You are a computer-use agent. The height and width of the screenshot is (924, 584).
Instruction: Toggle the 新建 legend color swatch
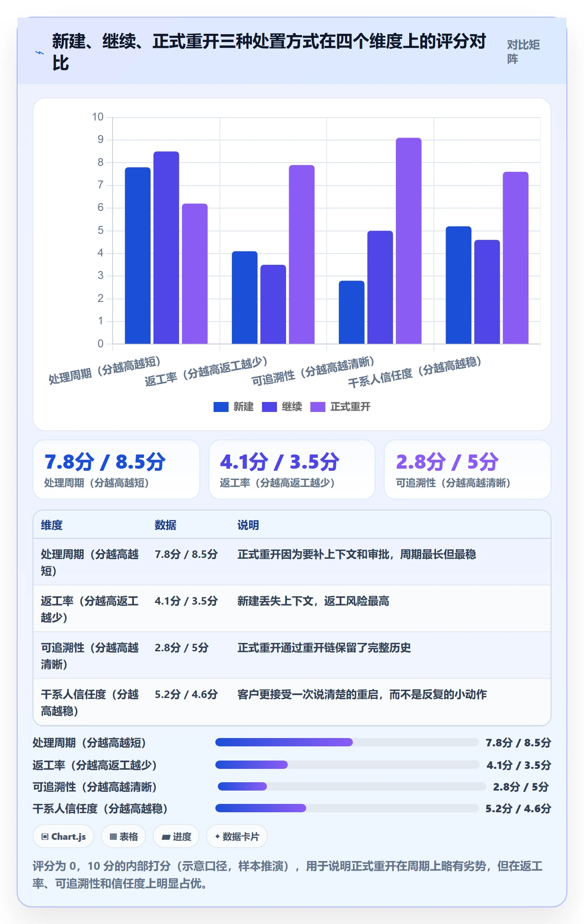point(221,407)
